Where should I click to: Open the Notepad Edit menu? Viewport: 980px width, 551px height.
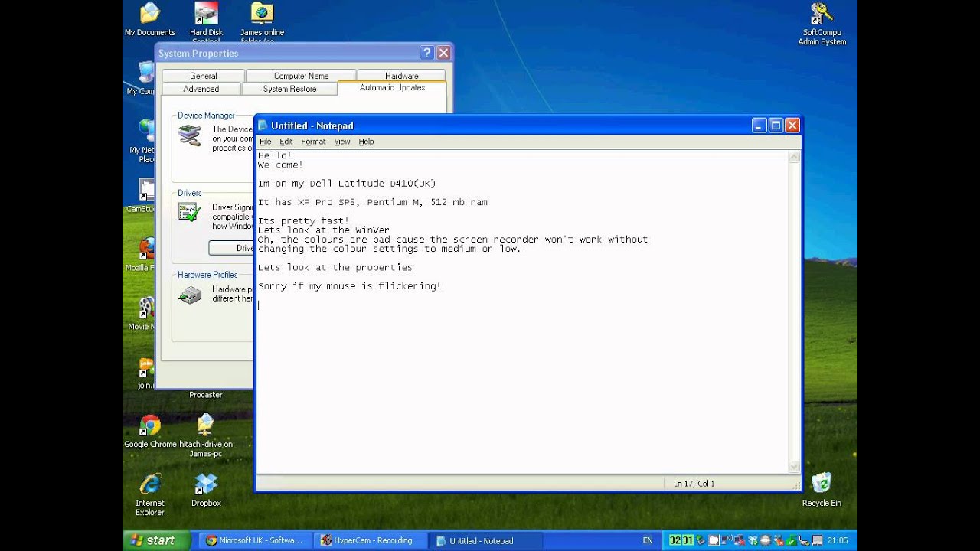pyautogui.click(x=286, y=142)
